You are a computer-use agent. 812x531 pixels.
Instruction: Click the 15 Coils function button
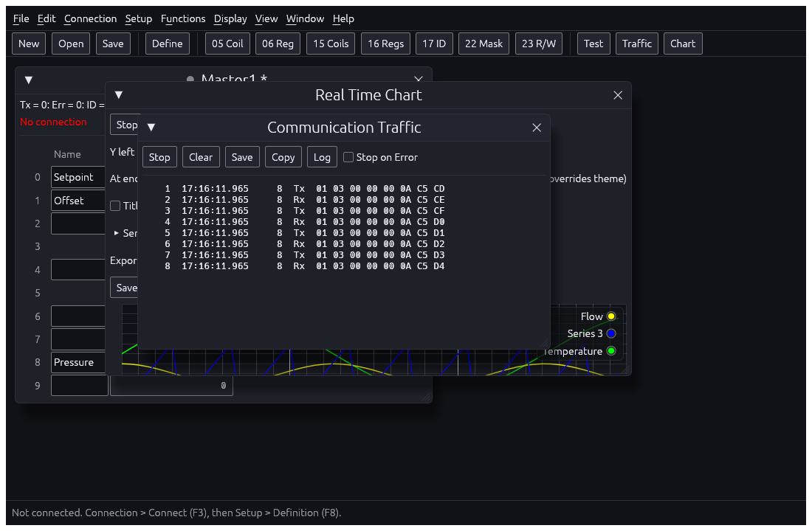coord(331,44)
